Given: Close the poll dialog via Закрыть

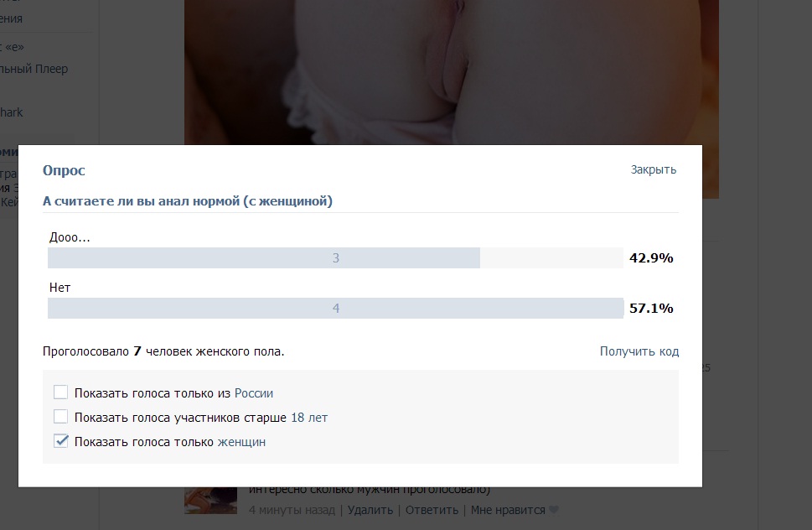Looking at the screenshot, I should 653,170.
